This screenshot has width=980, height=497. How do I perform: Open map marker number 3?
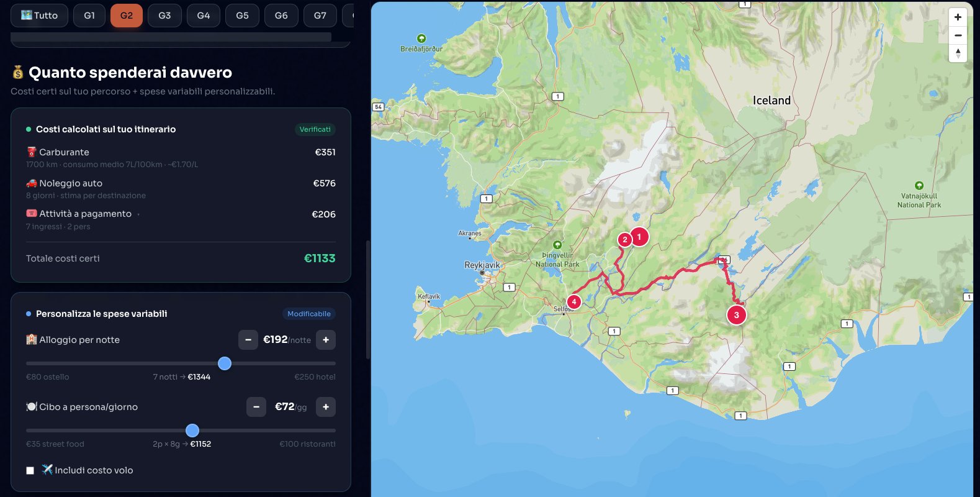(x=736, y=315)
